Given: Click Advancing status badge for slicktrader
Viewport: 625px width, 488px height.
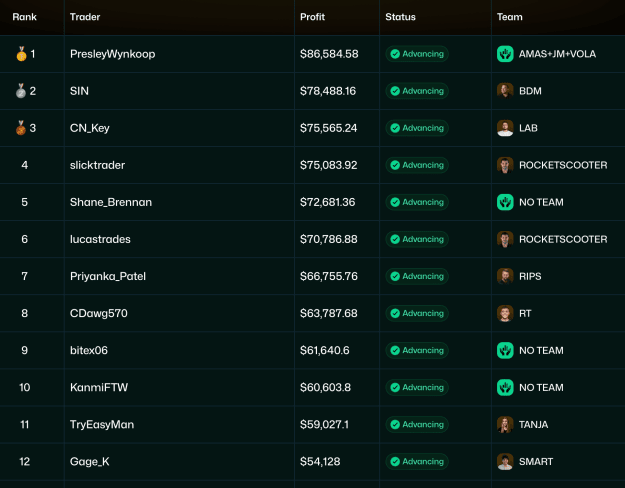Looking at the screenshot, I should point(417,165).
